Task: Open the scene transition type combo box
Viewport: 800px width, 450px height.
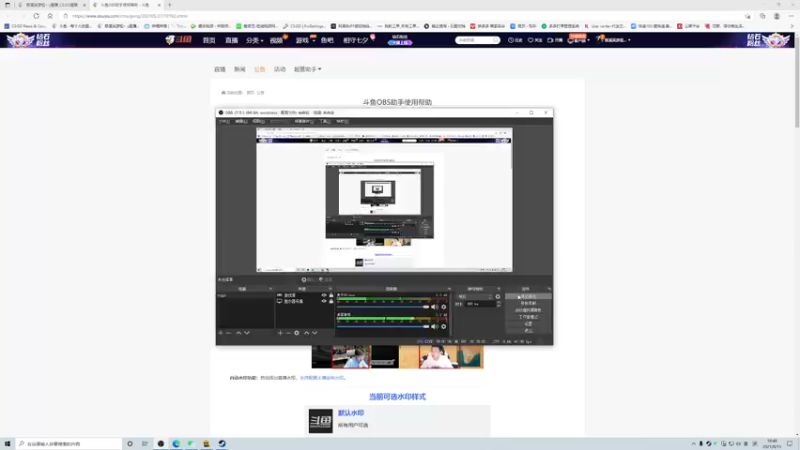Action: point(474,296)
